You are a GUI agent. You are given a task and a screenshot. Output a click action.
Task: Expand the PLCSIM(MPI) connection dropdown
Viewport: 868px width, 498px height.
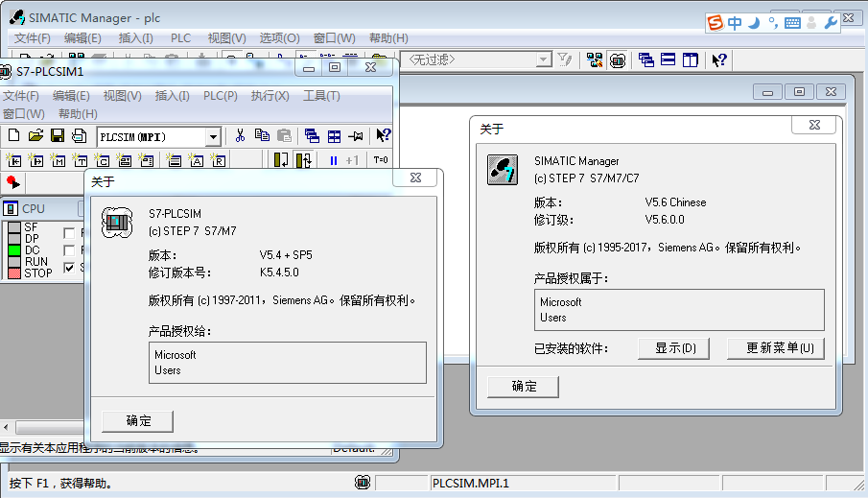(214, 137)
